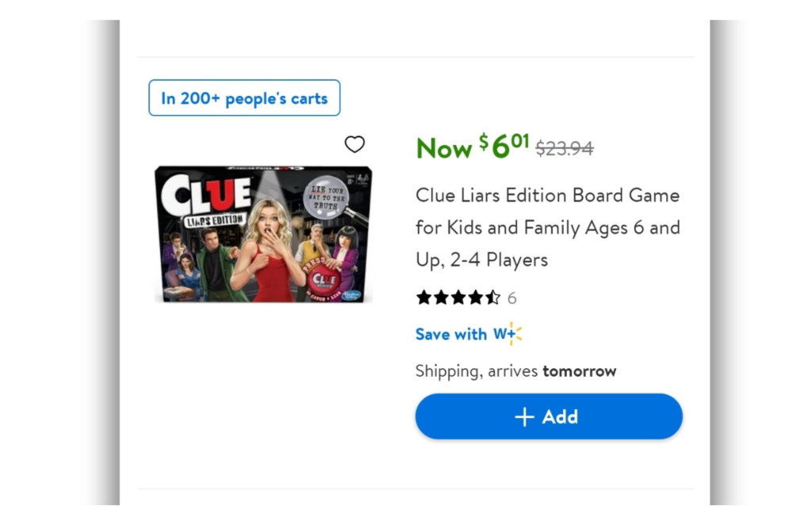
Task: Click the red liar buzzer on the box
Action: (x=324, y=279)
